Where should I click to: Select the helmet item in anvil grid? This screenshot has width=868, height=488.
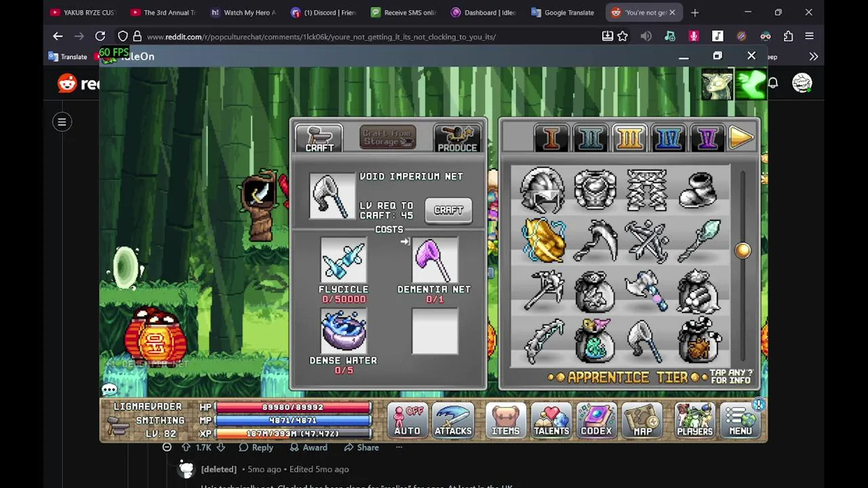[x=542, y=190]
